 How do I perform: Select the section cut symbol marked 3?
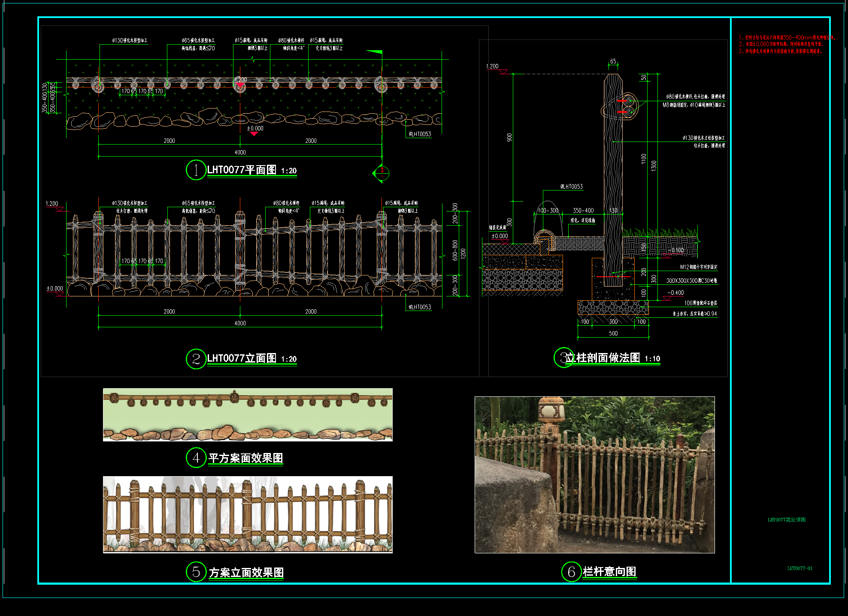[381, 173]
